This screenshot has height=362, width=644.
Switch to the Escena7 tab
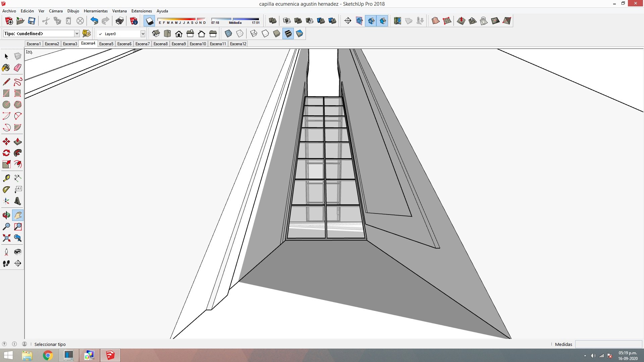click(142, 44)
